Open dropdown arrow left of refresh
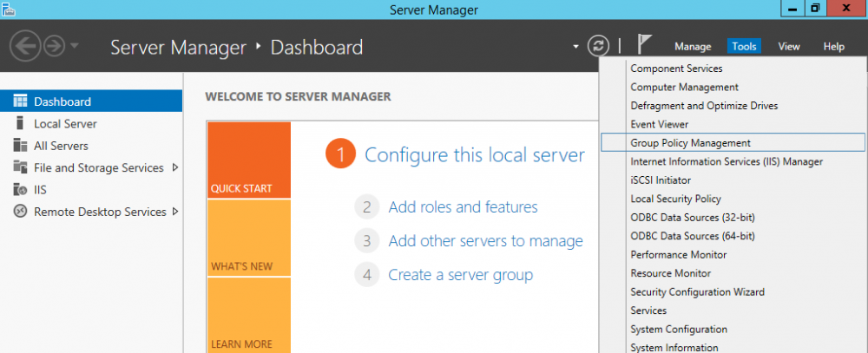The width and height of the screenshot is (868, 353). coord(576,47)
